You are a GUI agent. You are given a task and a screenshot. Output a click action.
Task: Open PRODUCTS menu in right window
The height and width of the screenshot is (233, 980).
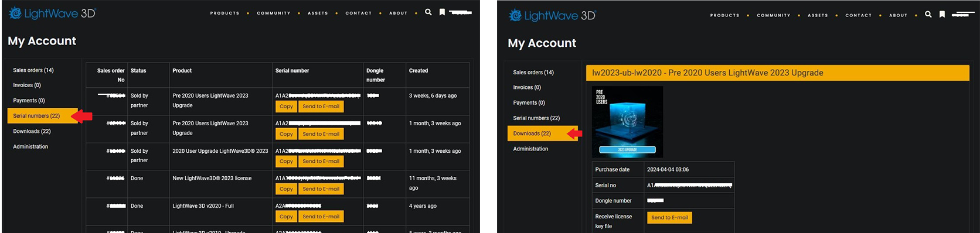725,15
